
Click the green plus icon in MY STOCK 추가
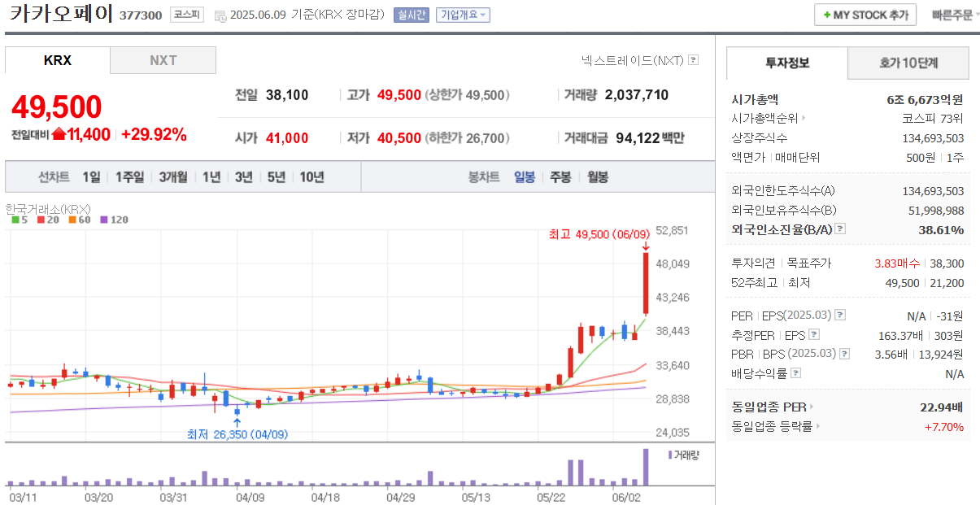[x=827, y=15]
